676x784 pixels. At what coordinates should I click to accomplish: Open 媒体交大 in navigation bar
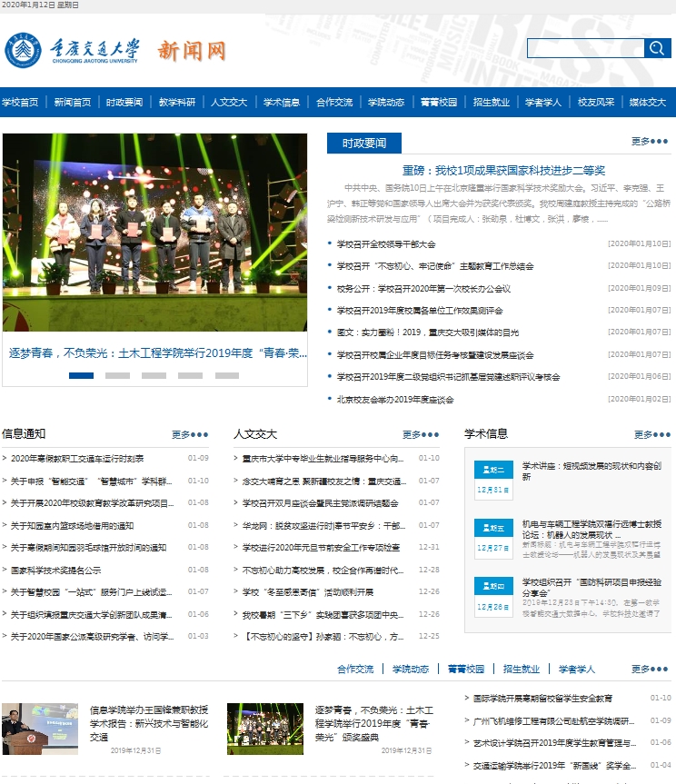[x=648, y=102]
